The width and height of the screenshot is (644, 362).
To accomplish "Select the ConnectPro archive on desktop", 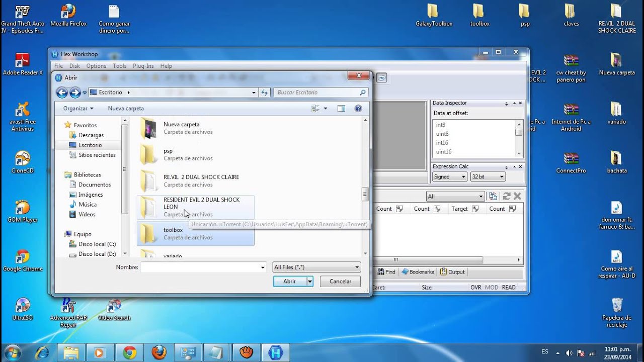I will click(x=571, y=162).
